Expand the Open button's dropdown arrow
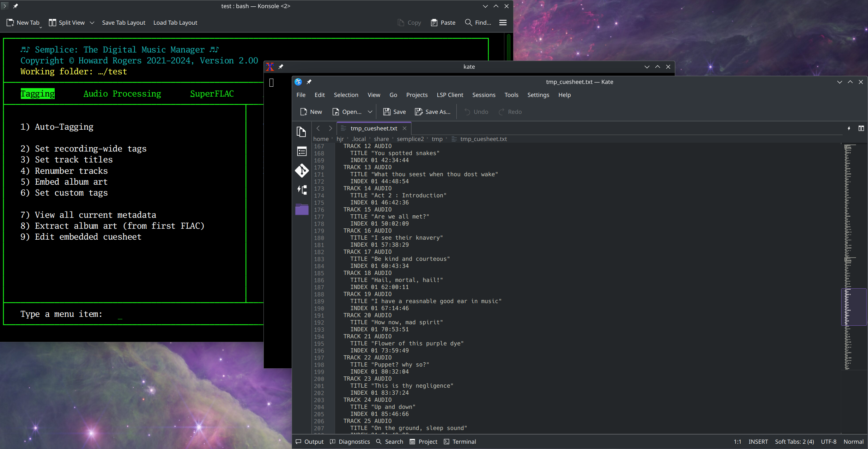Viewport: 868px width, 449px height. tap(370, 112)
